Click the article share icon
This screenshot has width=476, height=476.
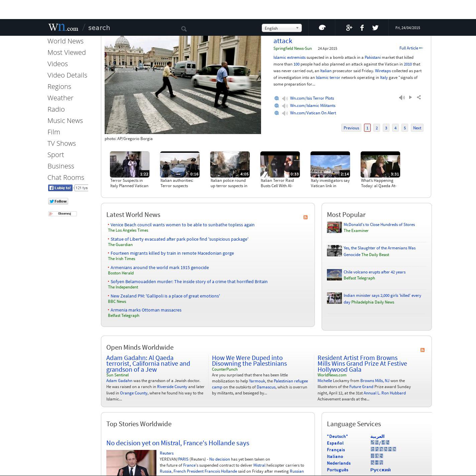pos(419,97)
